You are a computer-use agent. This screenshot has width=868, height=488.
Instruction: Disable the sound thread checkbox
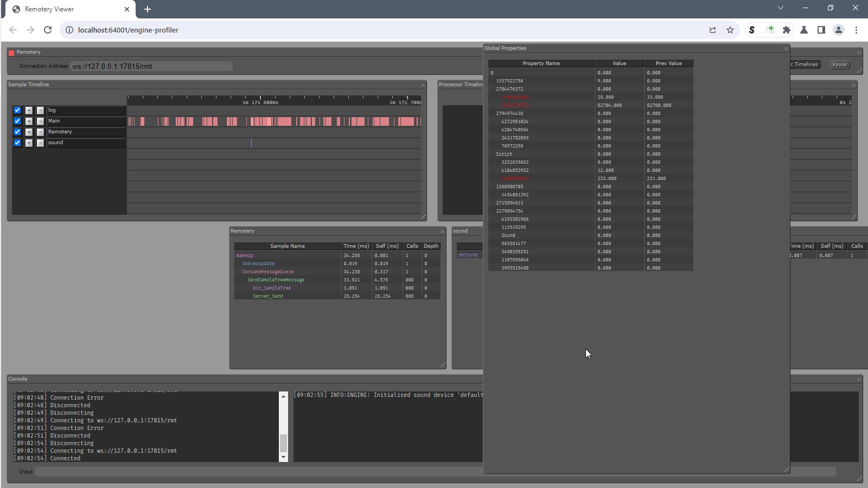[x=17, y=143]
